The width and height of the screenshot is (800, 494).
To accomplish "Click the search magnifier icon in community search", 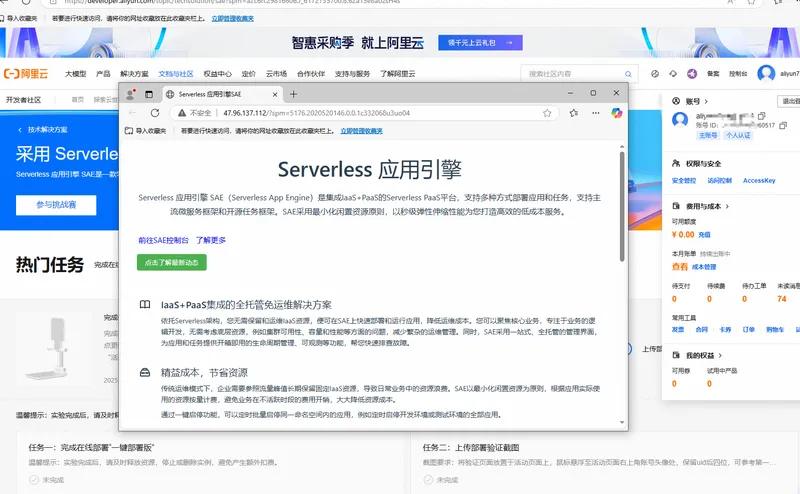I will (628, 74).
